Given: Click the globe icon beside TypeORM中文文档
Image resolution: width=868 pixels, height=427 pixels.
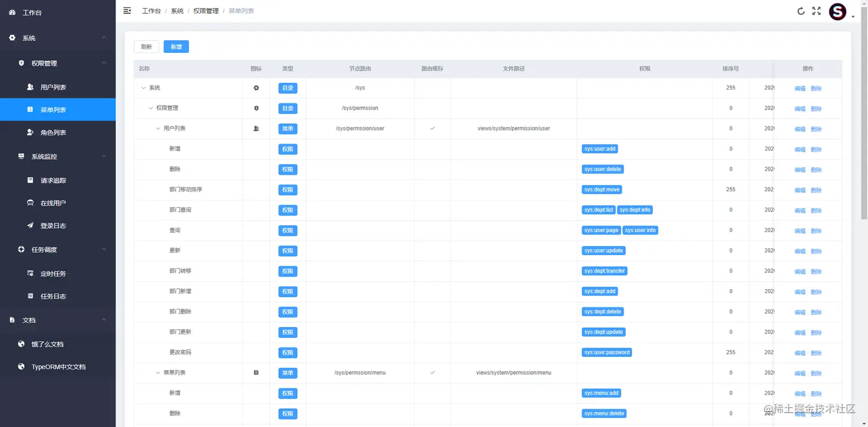Looking at the screenshot, I should [21, 367].
